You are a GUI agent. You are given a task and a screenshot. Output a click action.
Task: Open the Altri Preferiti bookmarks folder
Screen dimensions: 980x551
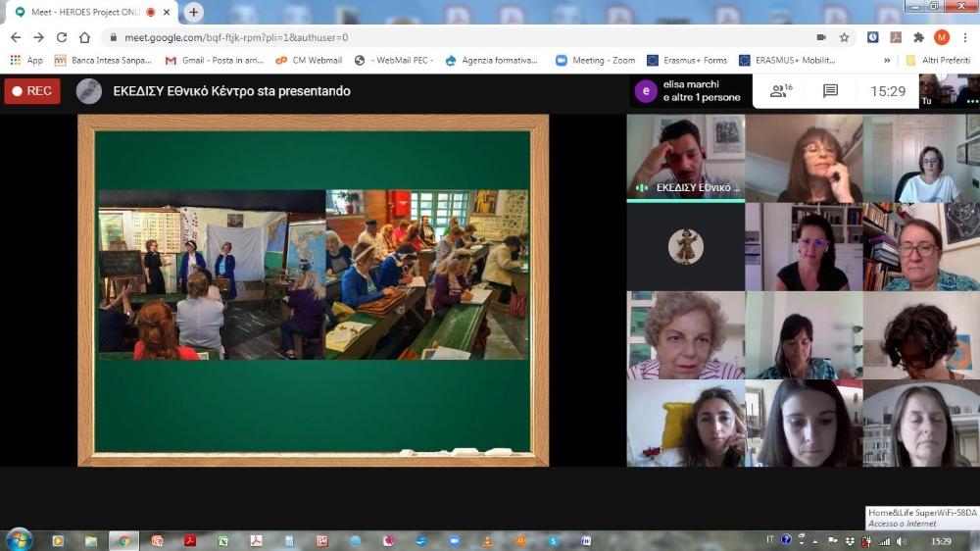pyautogui.click(x=938, y=60)
